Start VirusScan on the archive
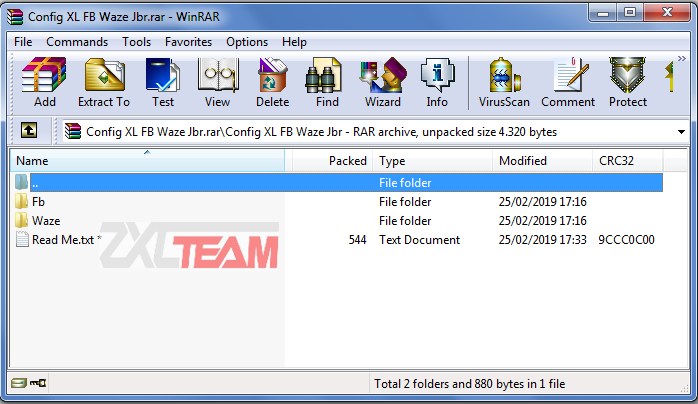The height and width of the screenshot is (404, 698). [x=504, y=82]
